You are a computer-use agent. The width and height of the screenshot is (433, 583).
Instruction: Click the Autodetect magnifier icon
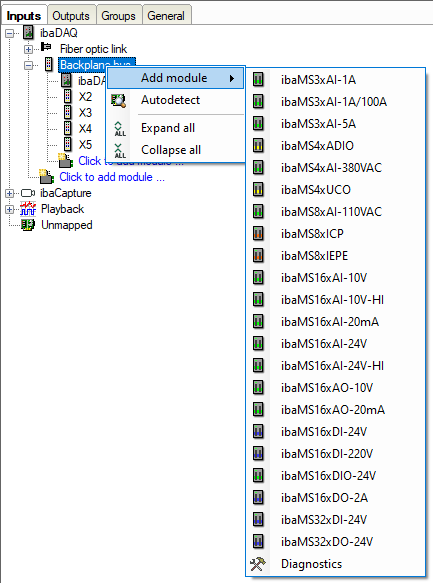[119, 100]
